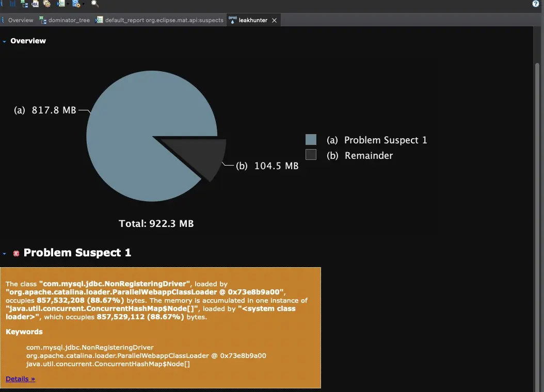Click the magnifier find object icon

tap(95, 4)
